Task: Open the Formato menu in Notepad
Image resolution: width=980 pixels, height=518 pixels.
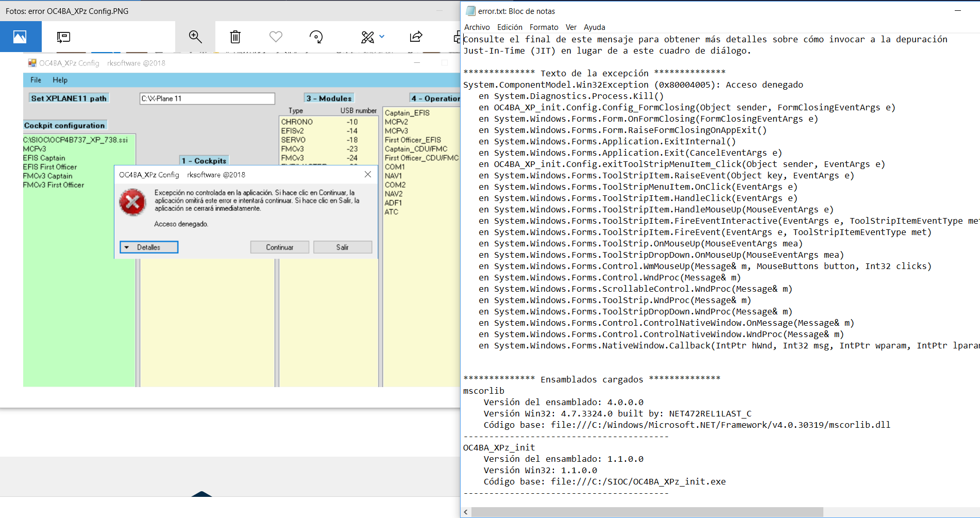Action: (x=544, y=27)
